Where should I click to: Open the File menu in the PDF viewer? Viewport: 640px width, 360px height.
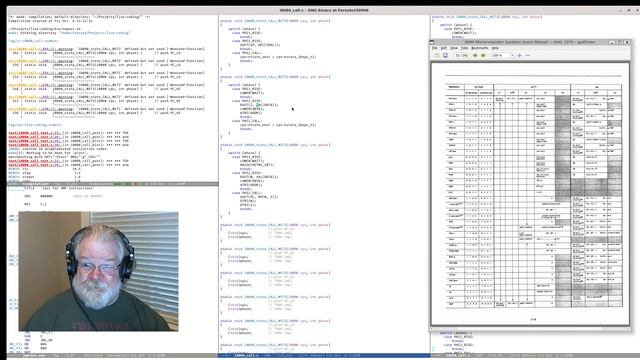pos(435,48)
